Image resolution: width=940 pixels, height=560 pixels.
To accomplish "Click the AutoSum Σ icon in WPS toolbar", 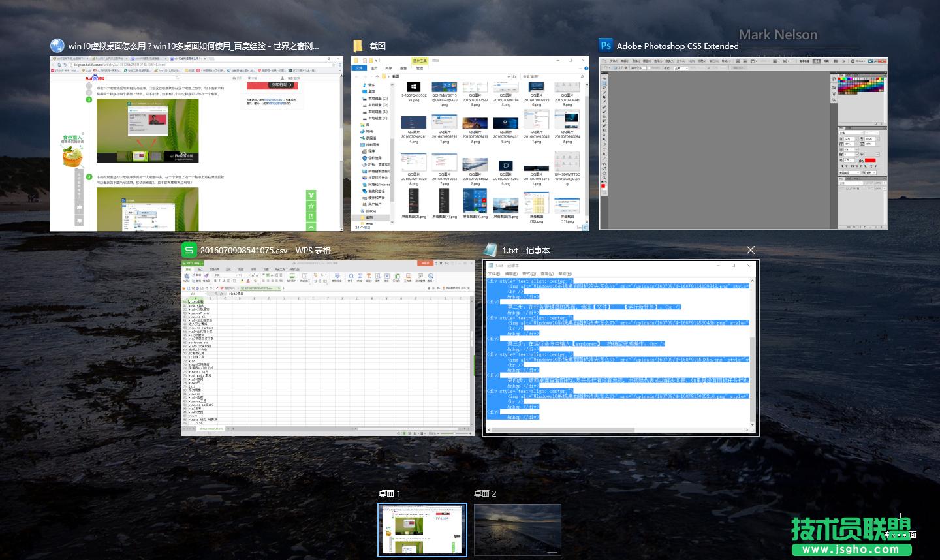I will (360, 277).
